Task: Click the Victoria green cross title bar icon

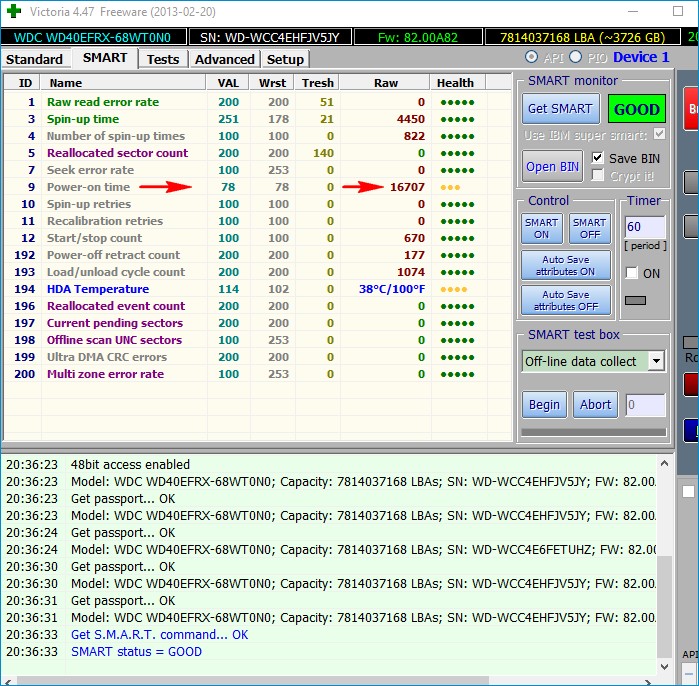Action: click(x=13, y=13)
